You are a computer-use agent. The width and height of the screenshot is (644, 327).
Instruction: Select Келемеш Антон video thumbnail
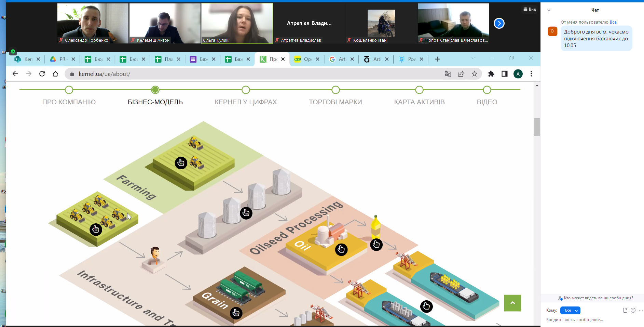(x=165, y=23)
